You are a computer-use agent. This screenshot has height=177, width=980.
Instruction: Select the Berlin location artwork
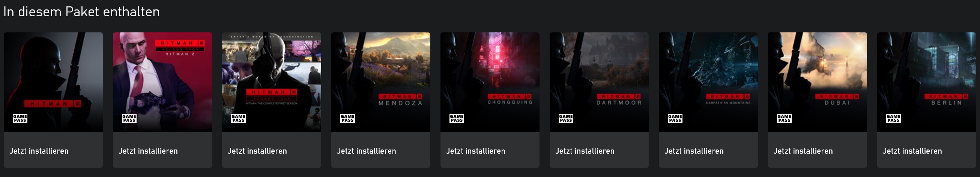point(927,82)
